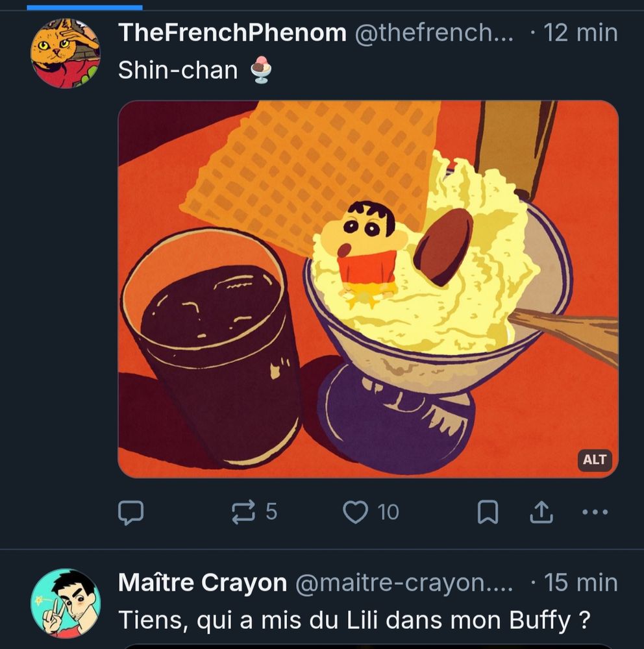The height and width of the screenshot is (649, 644).
Task: Visit the @maitre-crayon handle
Action: [x=404, y=583]
